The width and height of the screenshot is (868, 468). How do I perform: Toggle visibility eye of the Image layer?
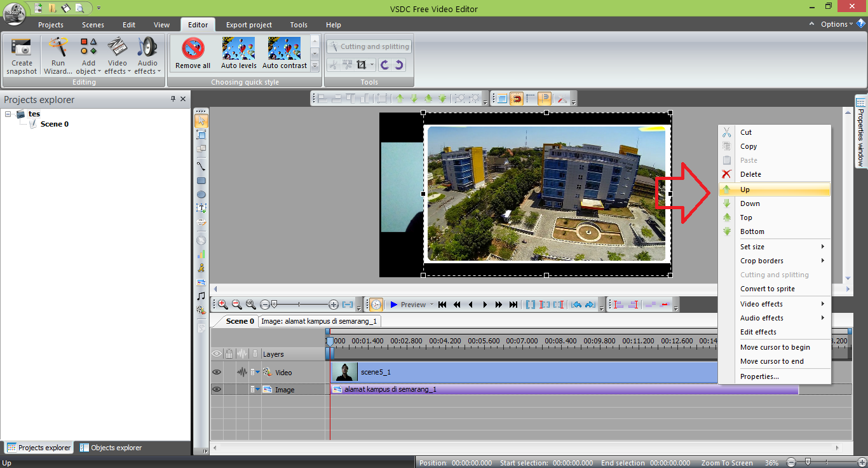[217, 389]
